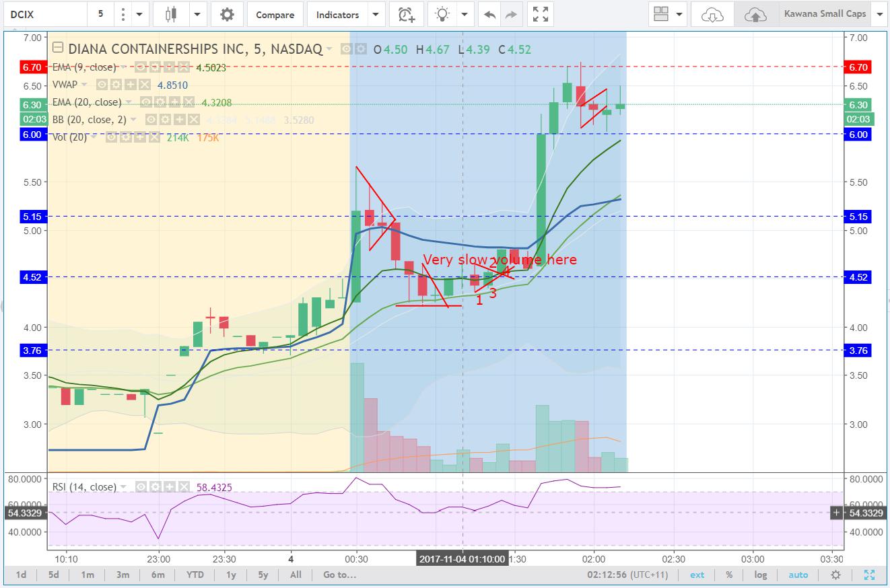Open bottom-bar chart settings gear
Viewport: 890px width, 588px height.
click(835, 575)
